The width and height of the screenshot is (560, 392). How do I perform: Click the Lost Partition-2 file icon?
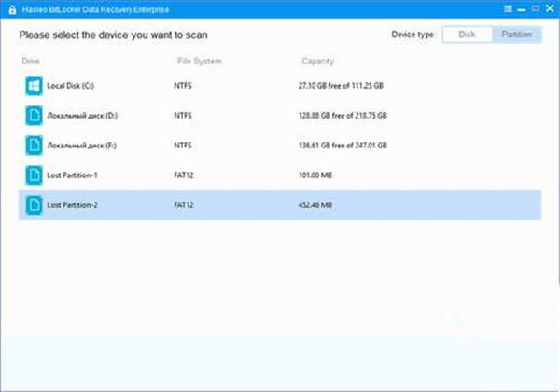pos(34,205)
